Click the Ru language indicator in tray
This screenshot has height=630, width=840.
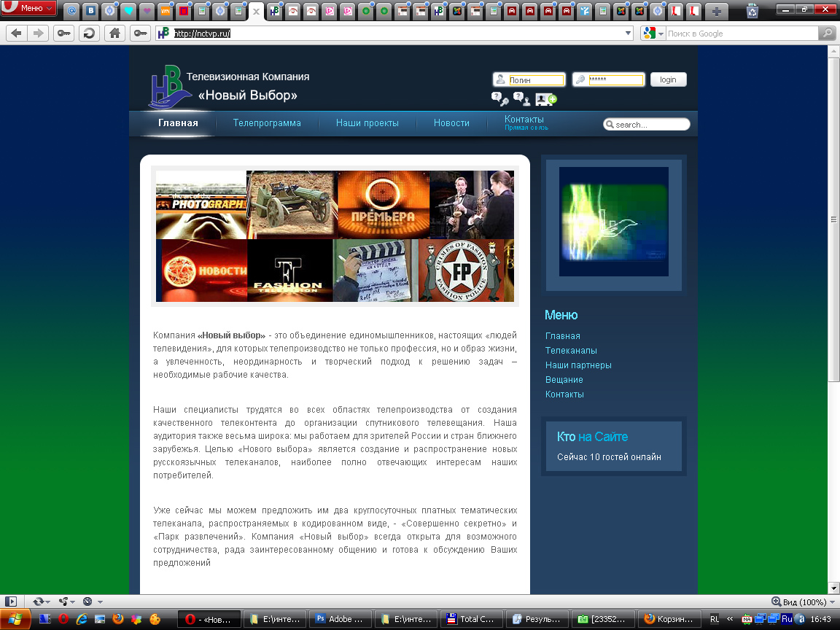[787, 619]
